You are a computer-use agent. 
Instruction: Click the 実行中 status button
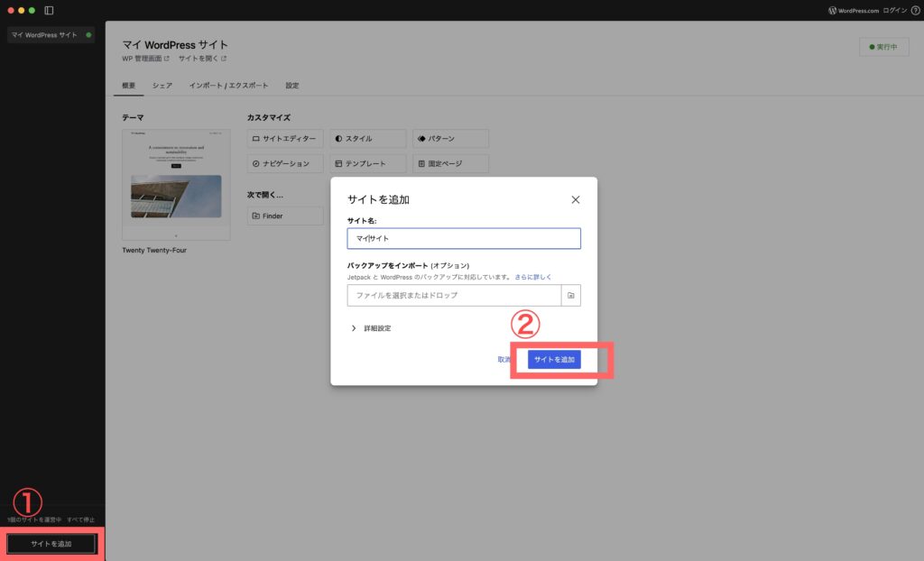(x=883, y=47)
